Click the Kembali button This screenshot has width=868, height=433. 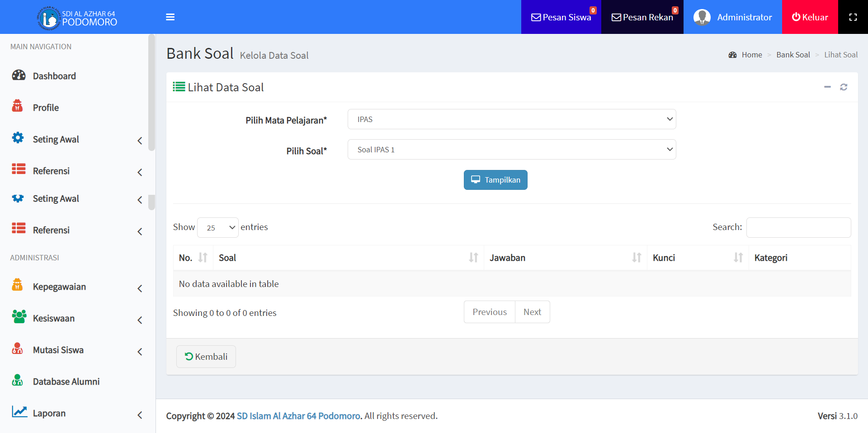pos(206,357)
